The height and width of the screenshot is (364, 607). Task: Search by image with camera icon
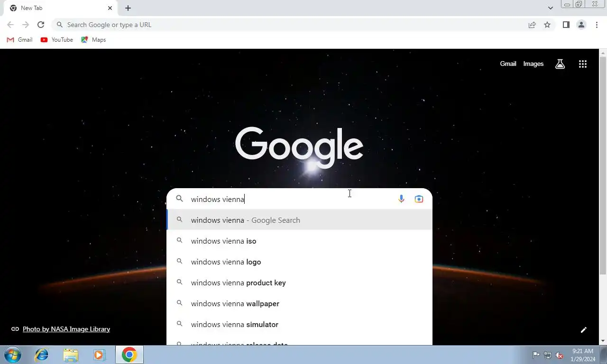(419, 199)
